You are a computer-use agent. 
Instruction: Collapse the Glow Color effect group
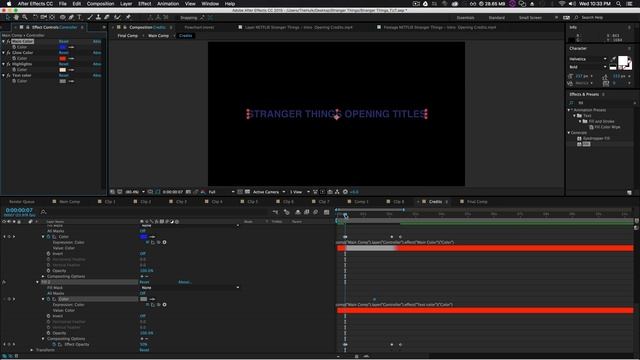(4, 53)
